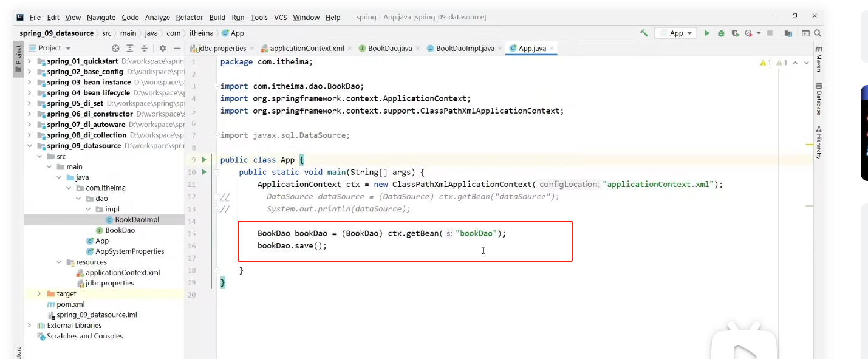Image resolution: width=868 pixels, height=359 pixels.
Task: Close the jdbc.properties editor tab
Action: [251, 49]
